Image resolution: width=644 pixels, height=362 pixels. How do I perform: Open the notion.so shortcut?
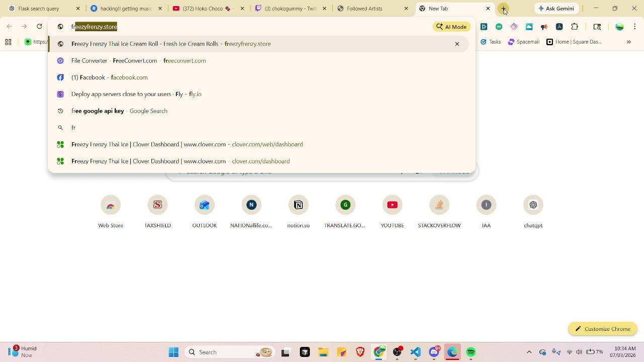point(298,211)
